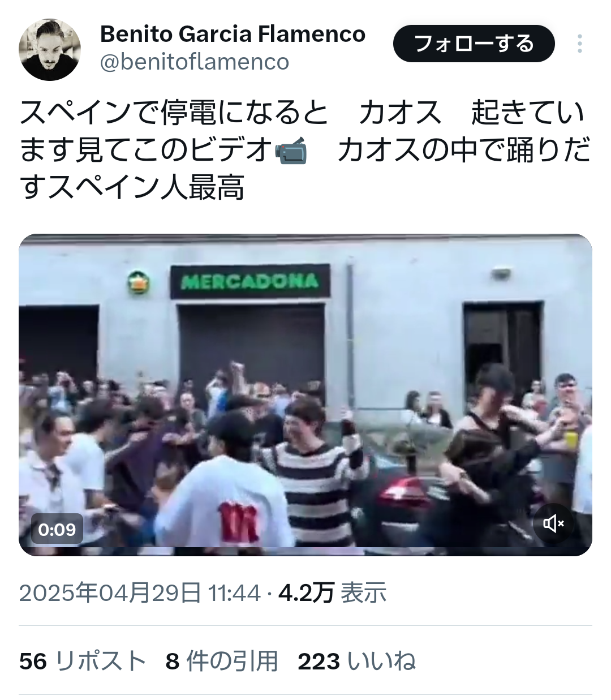The height and width of the screenshot is (700, 611).
Task: View the 8 件の引用 quotes list
Action: [222, 661]
